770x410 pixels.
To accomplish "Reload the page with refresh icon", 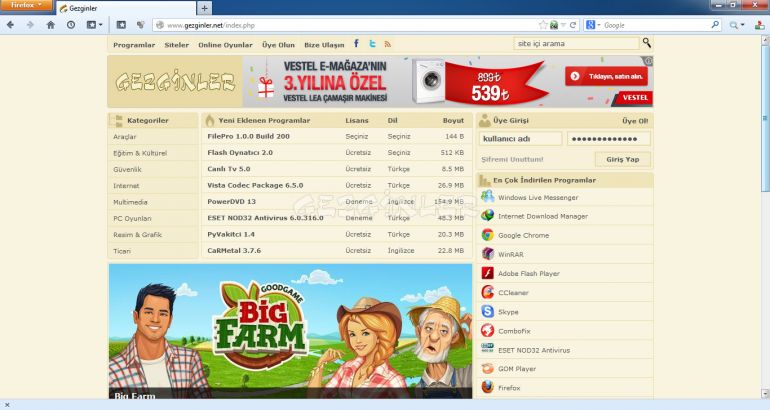I will click(573, 25).
